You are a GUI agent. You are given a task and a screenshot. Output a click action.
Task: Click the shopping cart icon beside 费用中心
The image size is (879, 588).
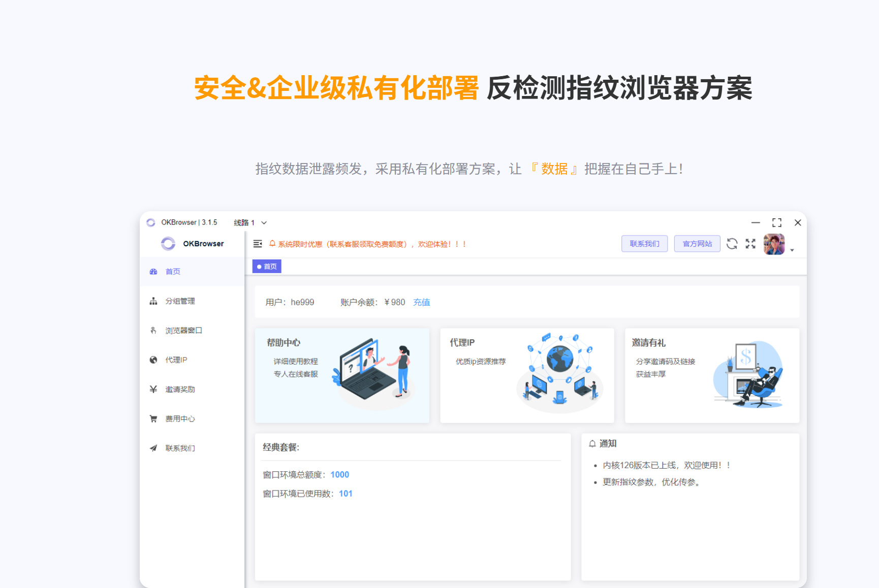click(x=153, y=419)
